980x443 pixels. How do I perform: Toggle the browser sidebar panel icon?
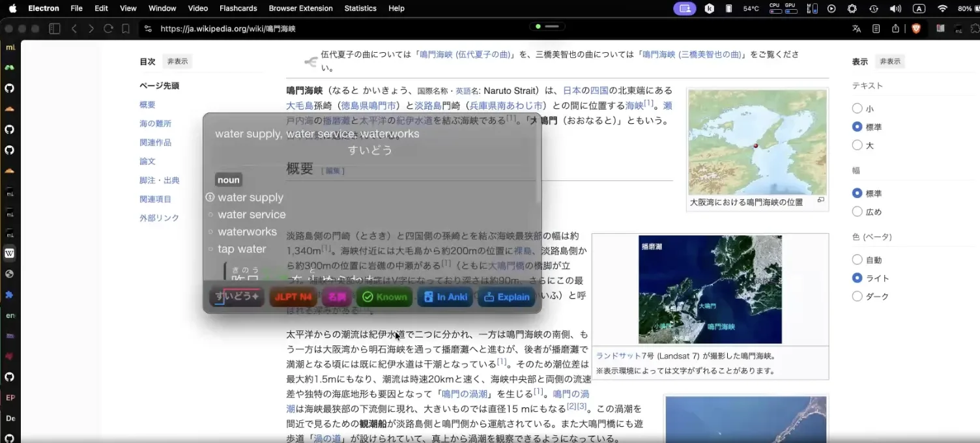pos(55,29)
